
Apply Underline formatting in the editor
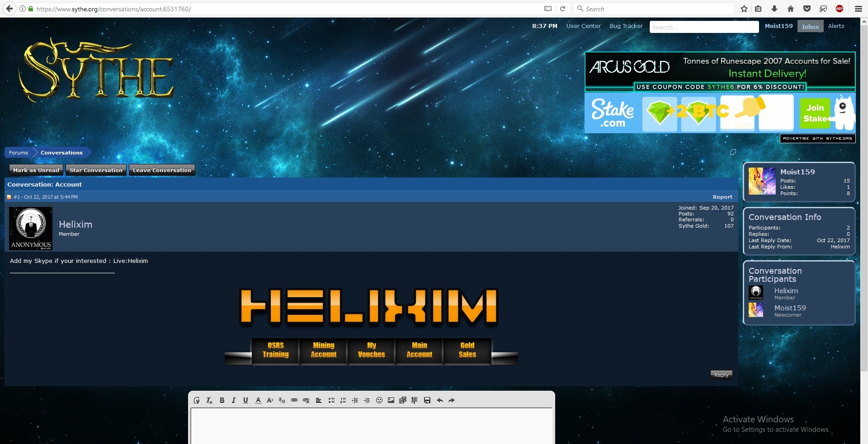[x=245, y=400]
